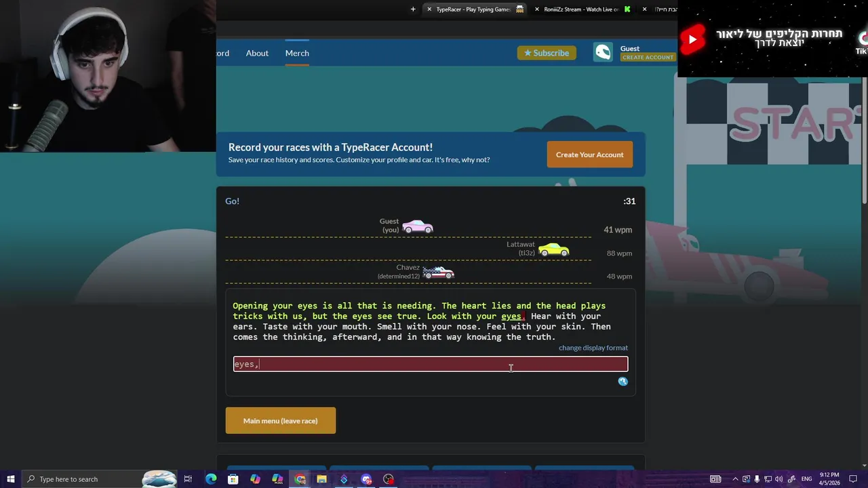Switch to the TypeRacer - Play Typing Games tab
The image size is (868, 488).
tap(473, 9)
